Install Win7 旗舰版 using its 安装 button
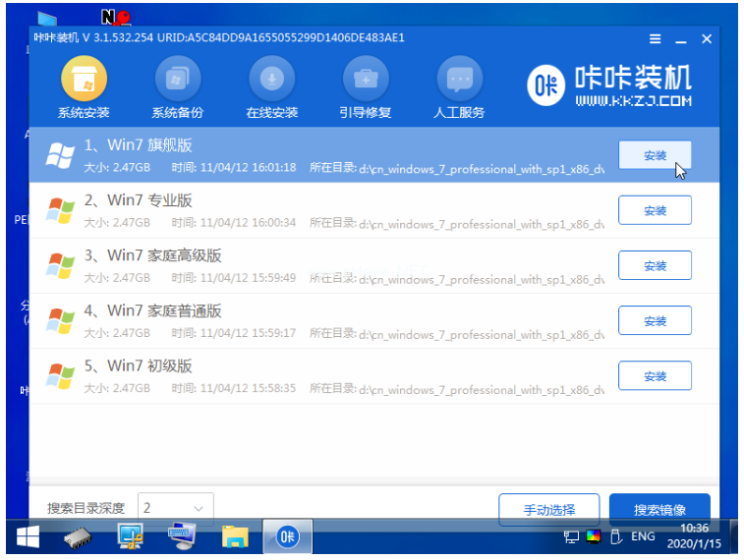The height and width of the screenshot is (560, 744). point(655,155)
